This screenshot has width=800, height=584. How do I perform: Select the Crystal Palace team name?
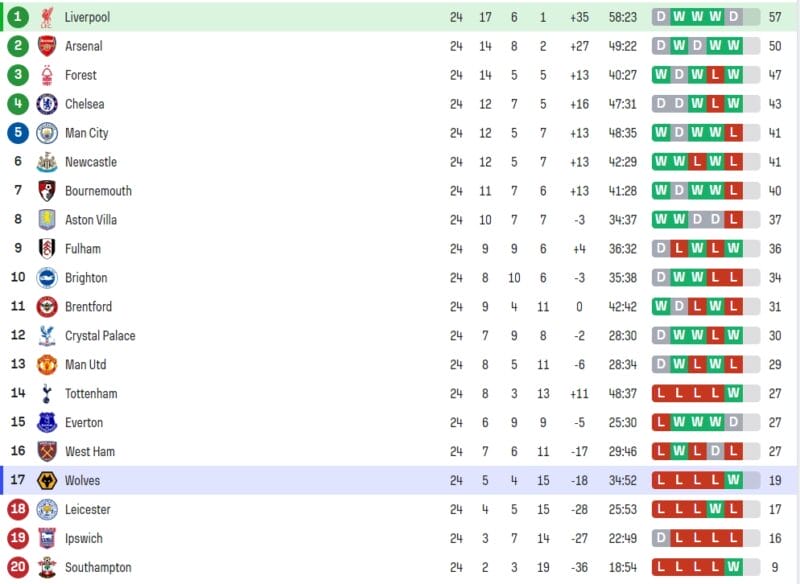pyautogui.click(x=100, y=336)
